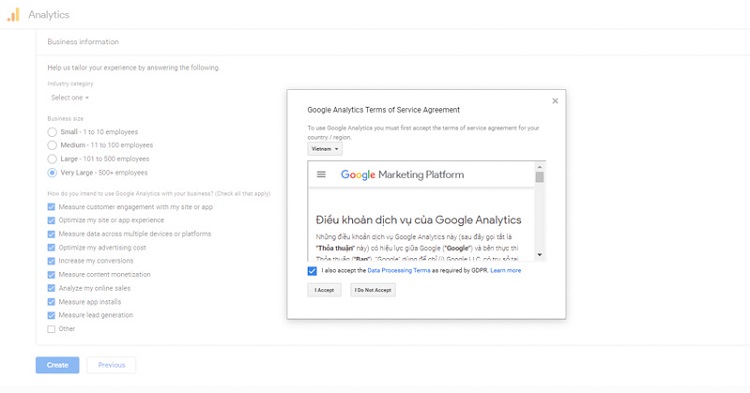Click the Google Analytics logo icon
750x393 pixels.
coord(13,15)
